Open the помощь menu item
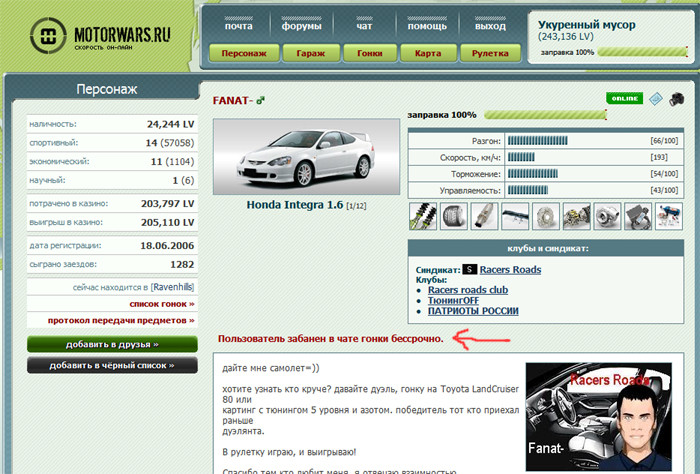 pos(427,26)
